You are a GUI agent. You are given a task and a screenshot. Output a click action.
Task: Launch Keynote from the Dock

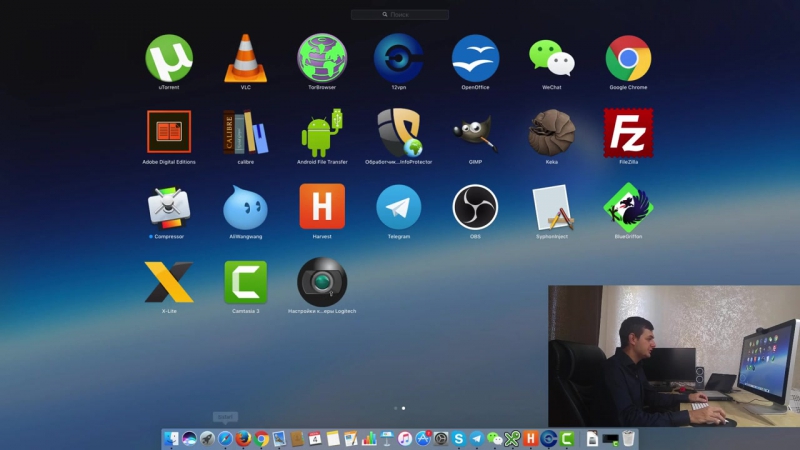tap(387, 439)
